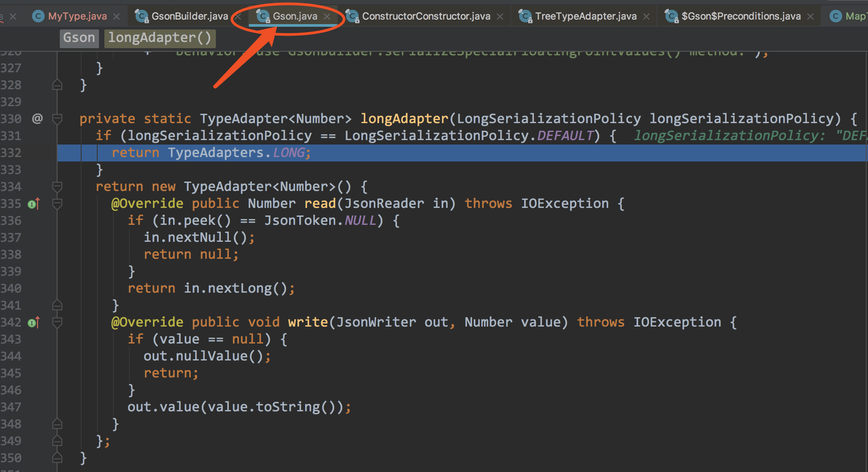
Task: Click the TreeTypeAdapter.java class icon
Action: pos(525,17)
